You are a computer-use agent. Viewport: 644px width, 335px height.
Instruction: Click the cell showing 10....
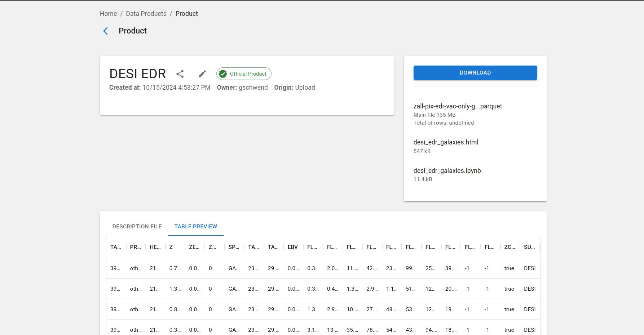[x=352, y=309]
